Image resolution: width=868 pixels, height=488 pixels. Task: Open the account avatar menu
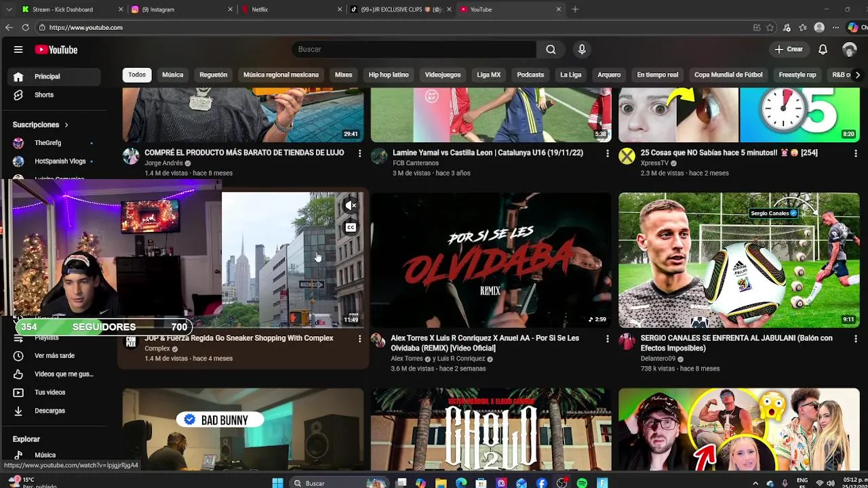849,49
